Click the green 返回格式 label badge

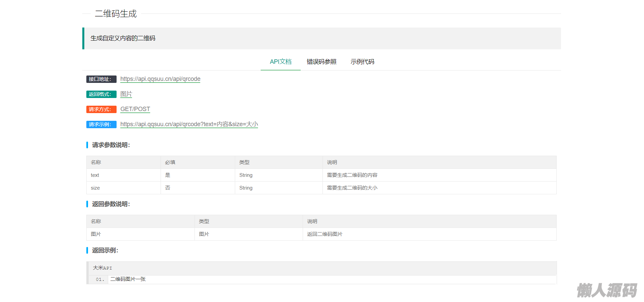point(101,94)
